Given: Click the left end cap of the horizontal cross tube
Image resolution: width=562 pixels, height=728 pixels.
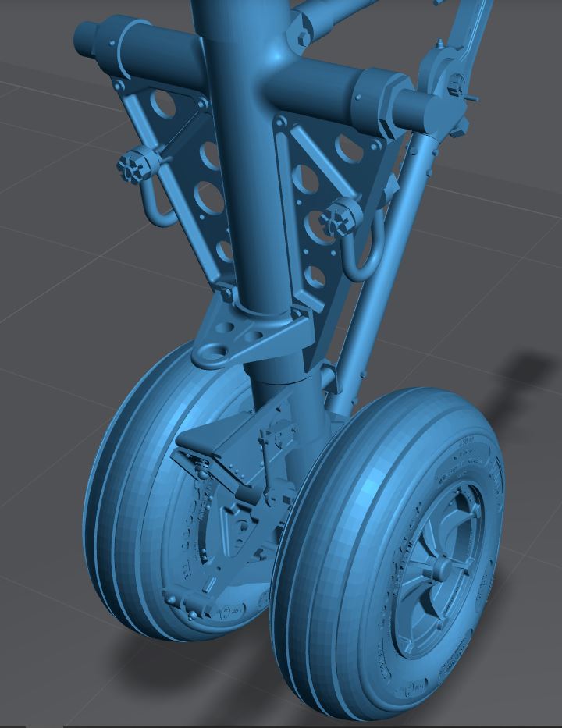Looking at the screenshot, I should point(85,36).
